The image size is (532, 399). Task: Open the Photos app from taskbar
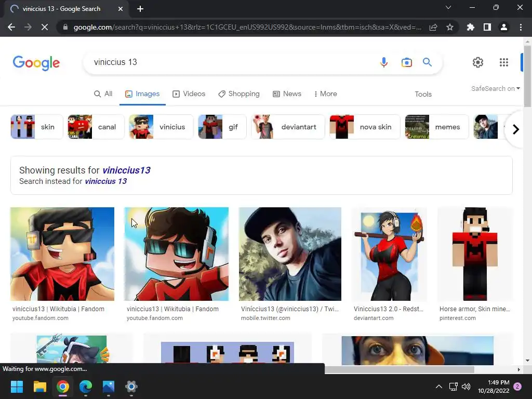pyautogui.click(x=109, y=387)
